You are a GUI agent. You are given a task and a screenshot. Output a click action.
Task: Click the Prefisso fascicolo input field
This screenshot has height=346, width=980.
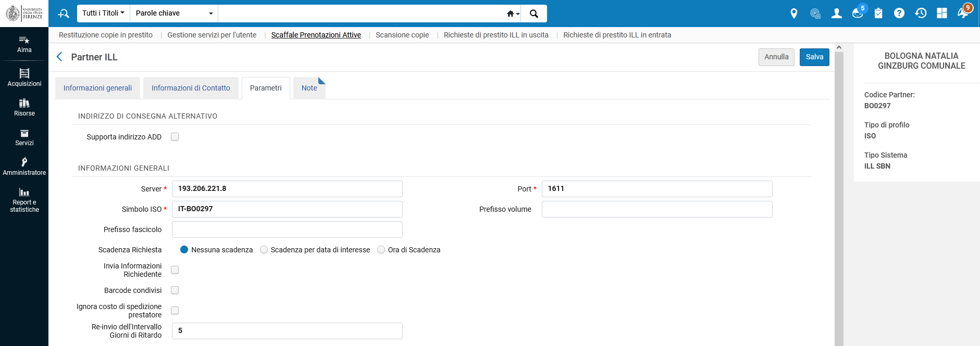pos(287,229)
